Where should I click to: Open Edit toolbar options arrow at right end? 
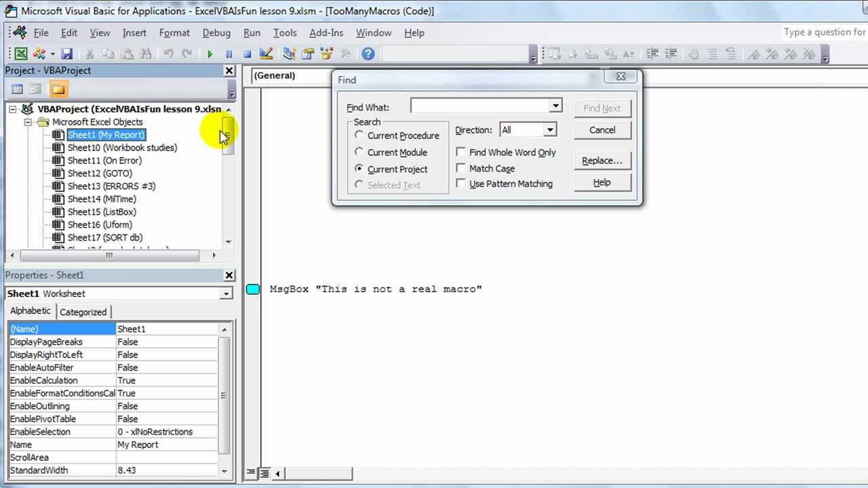point(826,56)
